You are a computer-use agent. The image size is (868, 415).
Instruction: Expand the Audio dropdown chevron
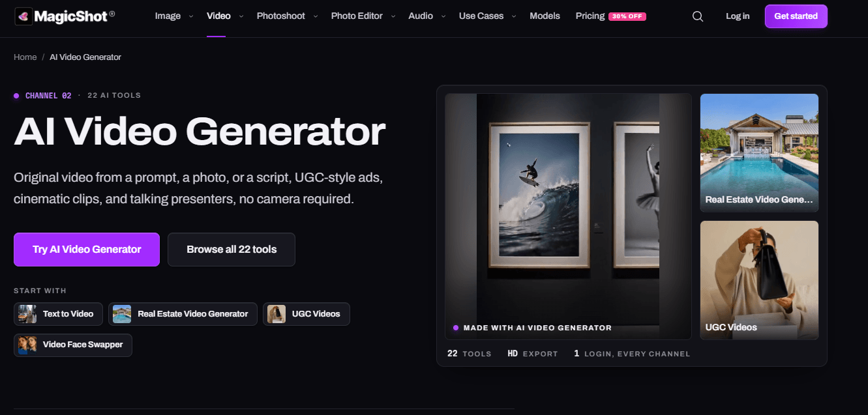click(x=443, y=16)
